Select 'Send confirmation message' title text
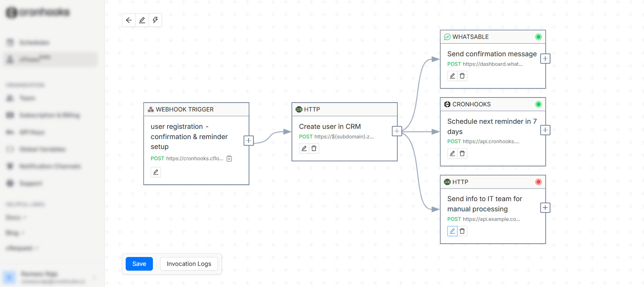This screenshot has width=644, height=287. tap(492, 54)
